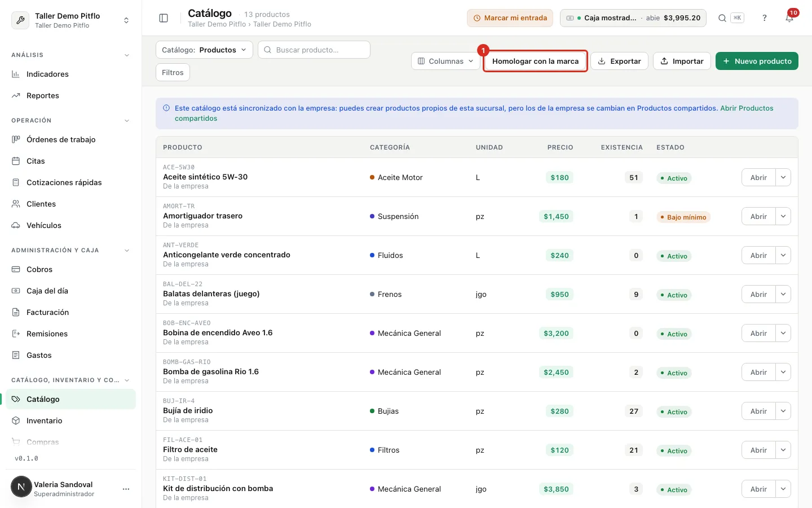The width and height of the screenshot is (812, 508).
Task: Click the Inventario box icon in sidebar
Action: click(16, 421)
